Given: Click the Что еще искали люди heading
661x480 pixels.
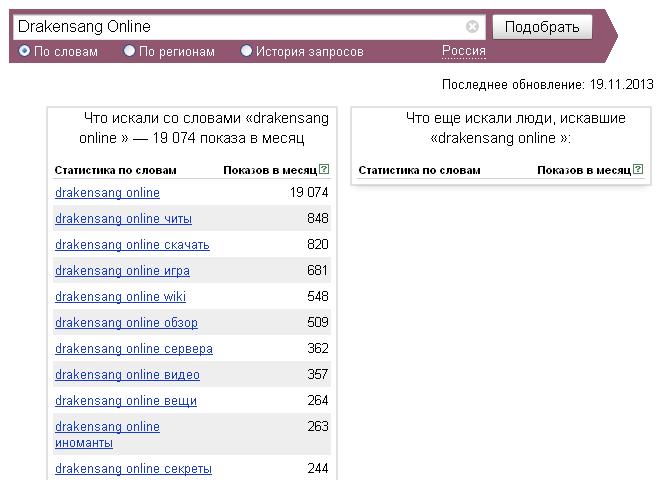Looking at the screenshot, I should (515, 128).
